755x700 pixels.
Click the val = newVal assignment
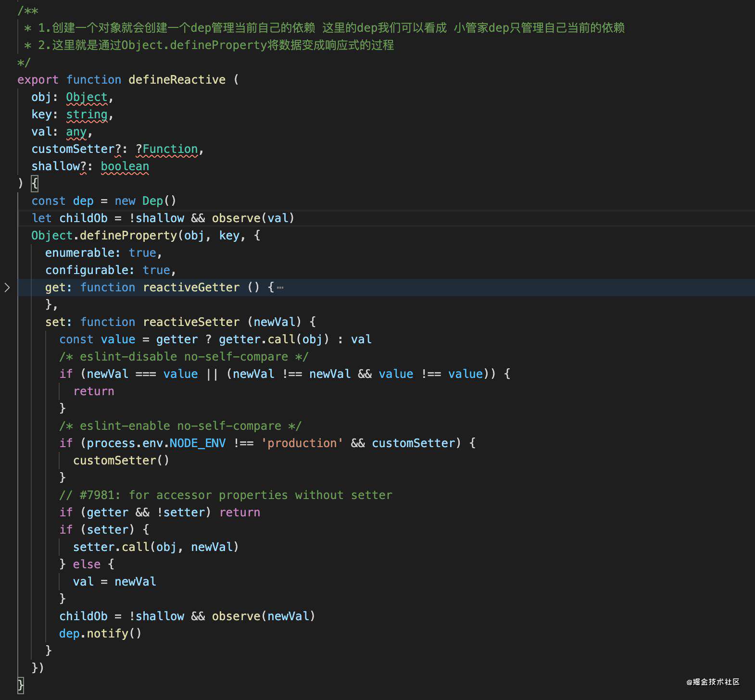point(114,582)
